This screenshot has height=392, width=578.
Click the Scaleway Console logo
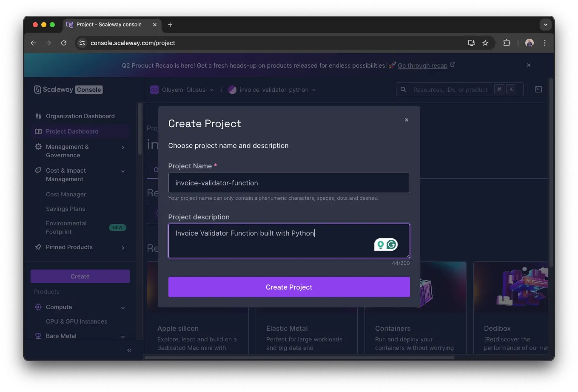(x=68, y=90)
